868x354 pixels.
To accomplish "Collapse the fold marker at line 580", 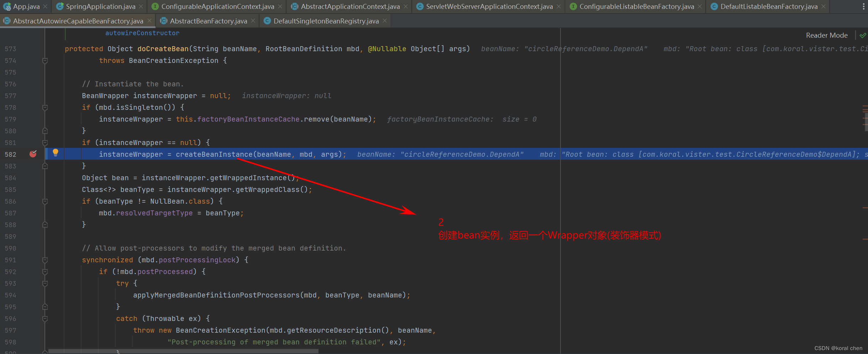I will [45, 131].
